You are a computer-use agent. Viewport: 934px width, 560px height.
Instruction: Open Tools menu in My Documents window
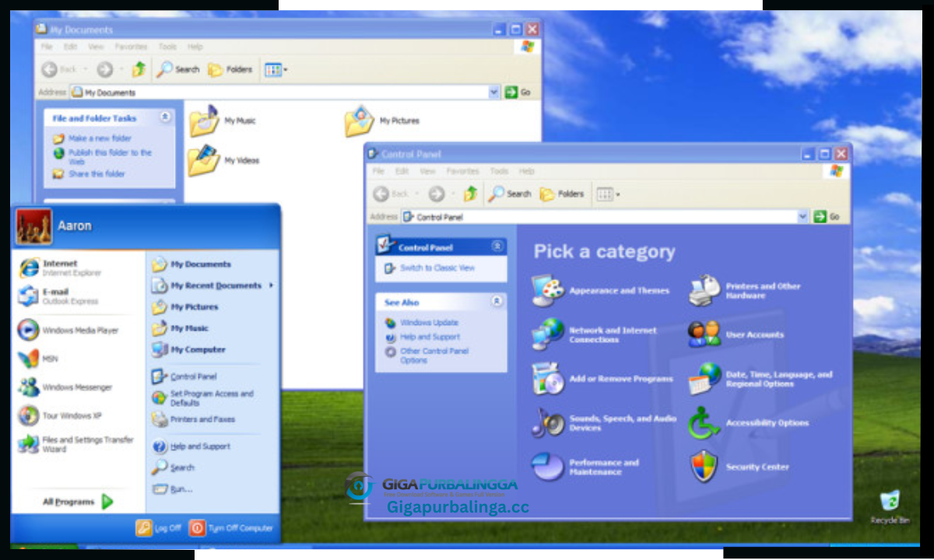click(167, 47)
